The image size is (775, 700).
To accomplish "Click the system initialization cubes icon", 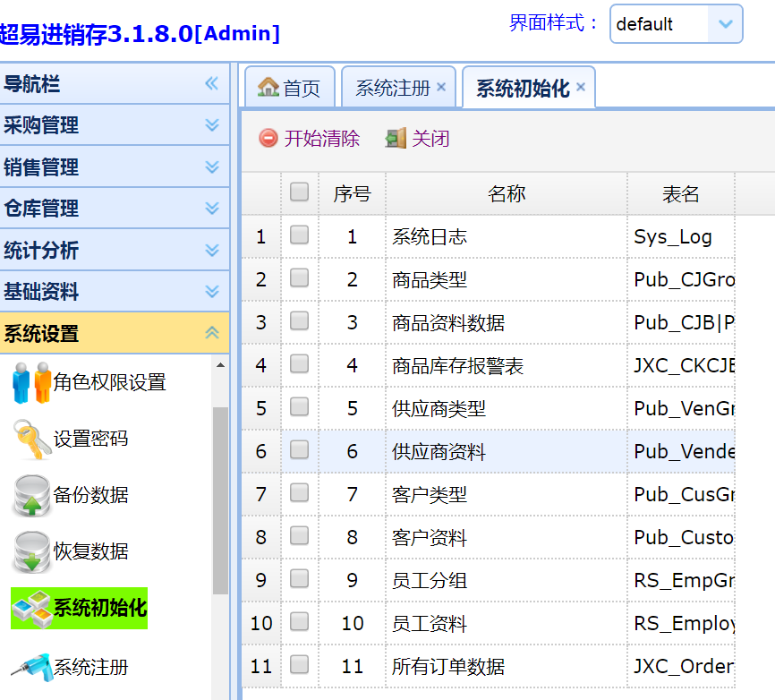I will point(31,609).
